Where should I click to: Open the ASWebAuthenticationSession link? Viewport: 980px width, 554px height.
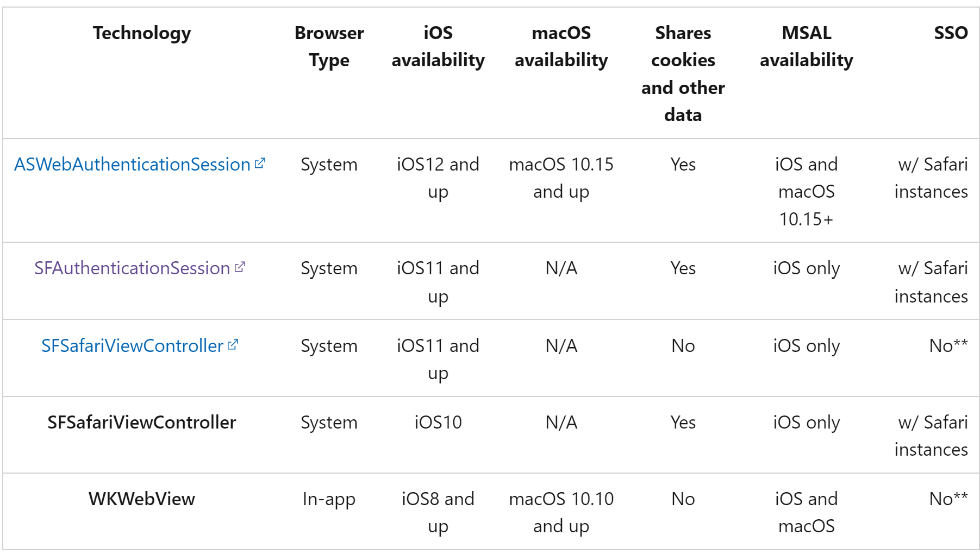coord(132,164)
